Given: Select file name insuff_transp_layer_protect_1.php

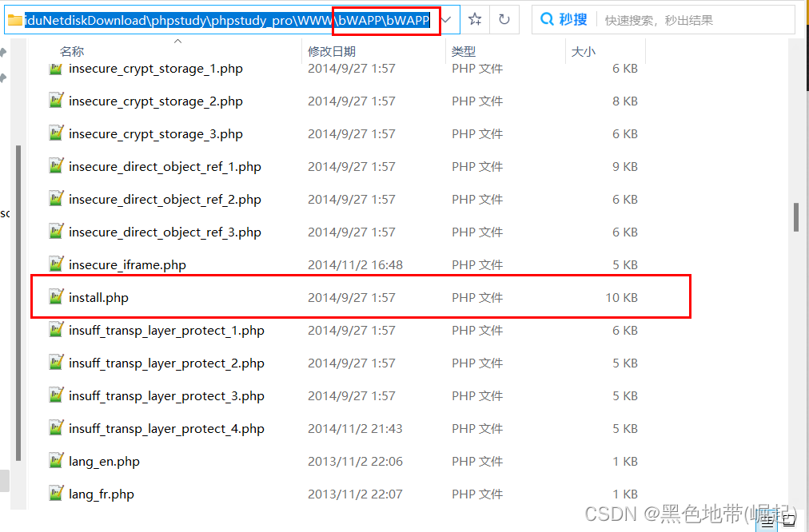Looking at the screenshot, I should pyautogui.click(x=166, y=331).
